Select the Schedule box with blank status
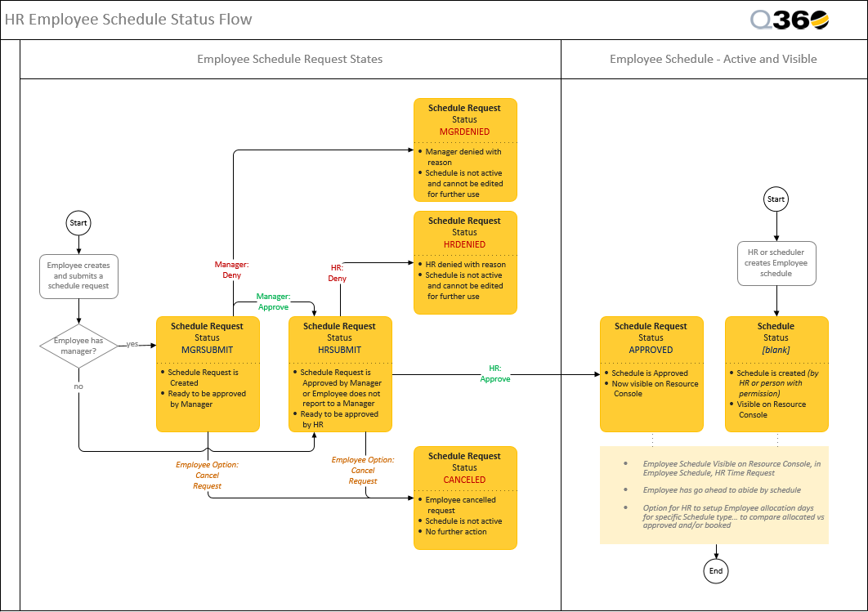868x612 pixels. click(x=776, y=374)
